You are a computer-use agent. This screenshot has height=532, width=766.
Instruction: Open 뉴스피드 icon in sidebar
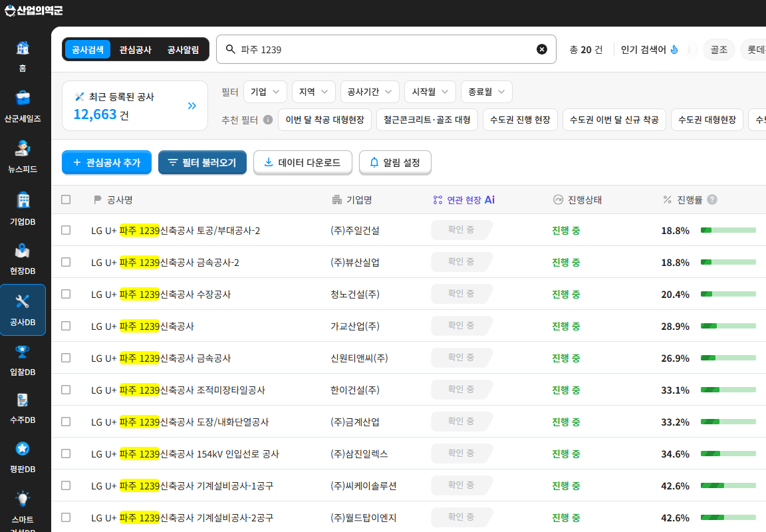tap(23, 148)
